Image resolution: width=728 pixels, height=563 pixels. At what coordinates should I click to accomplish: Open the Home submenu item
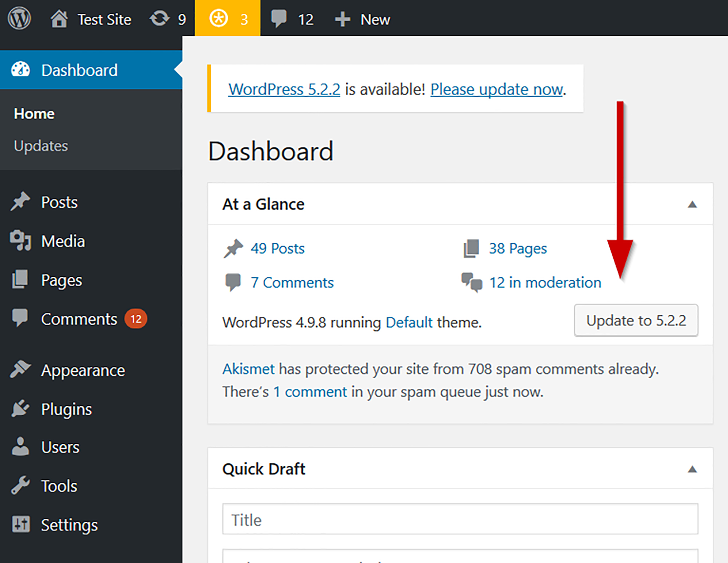(x=34, y=114)
